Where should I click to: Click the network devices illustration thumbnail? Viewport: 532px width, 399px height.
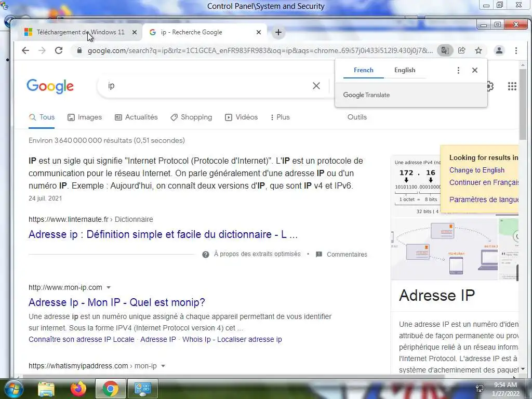445,249
